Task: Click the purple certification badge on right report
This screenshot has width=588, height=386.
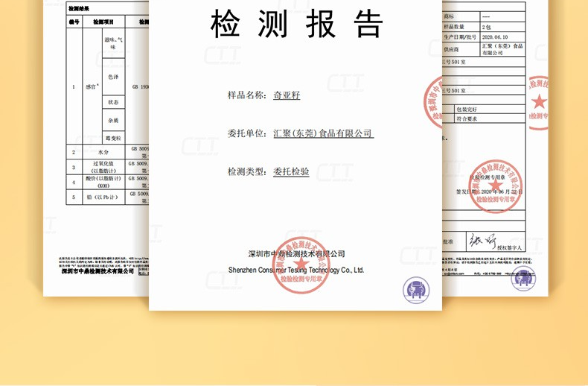Action: (x=523, y=278)
